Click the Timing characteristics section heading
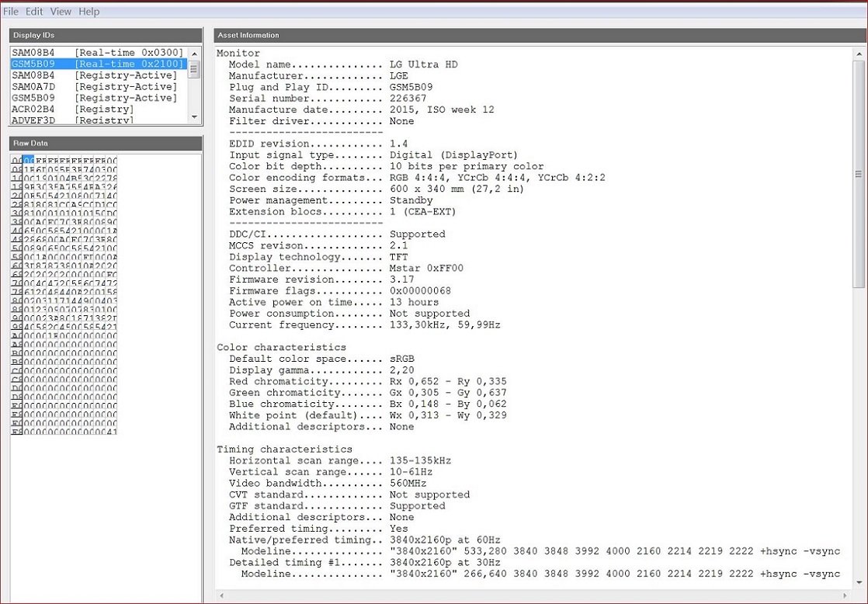This screenshot has width=868, height=604. pyautogui.click(x=284, y=449)
